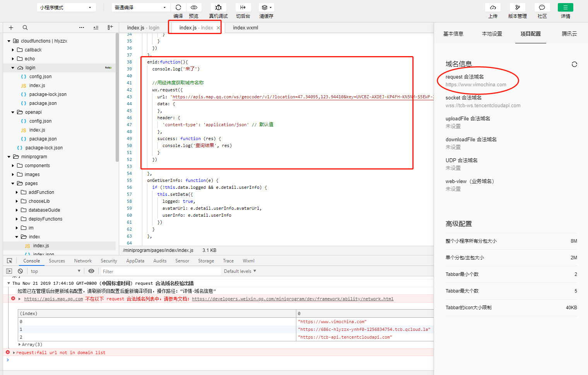Open config.json under the login folder
This screenshot has width=588, height=375.
pos(40,77)
